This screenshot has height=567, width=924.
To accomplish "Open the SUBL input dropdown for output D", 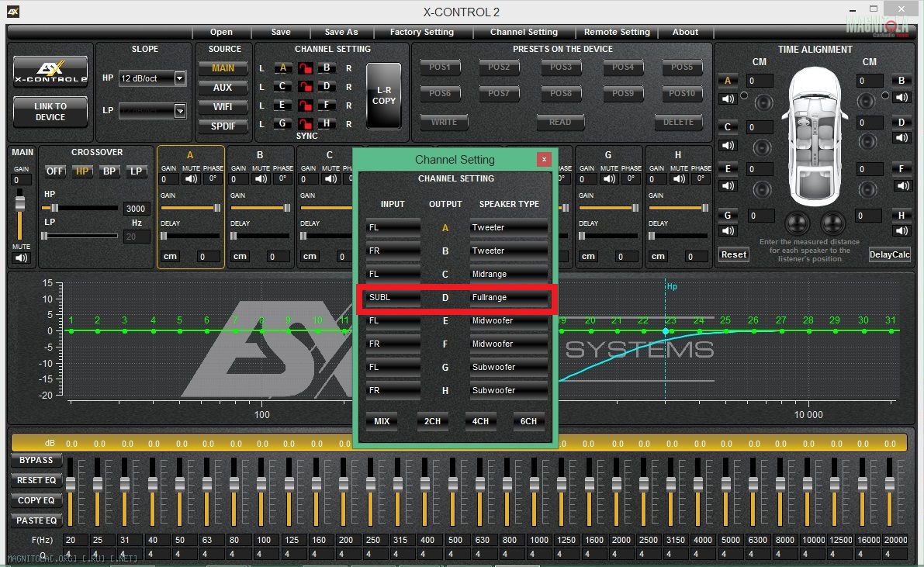I will pyautogui.click(x=393, y=298).
